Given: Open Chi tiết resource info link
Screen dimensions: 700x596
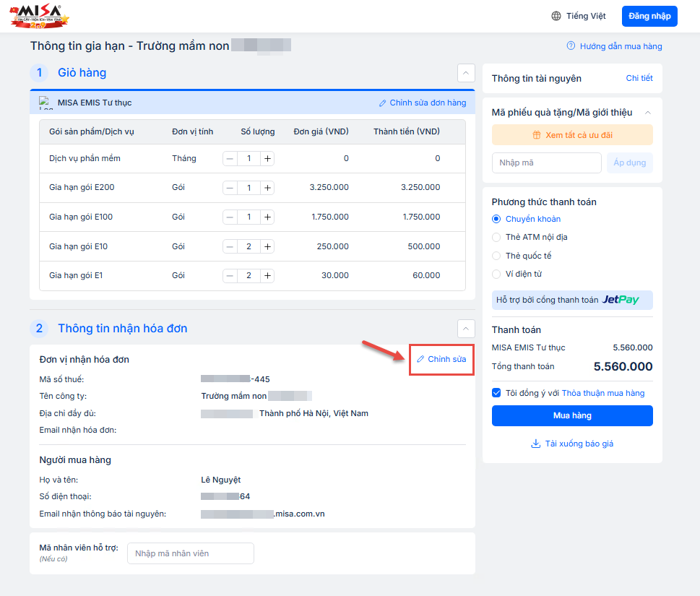Looking at the screenshot, I should coord(639,78).
